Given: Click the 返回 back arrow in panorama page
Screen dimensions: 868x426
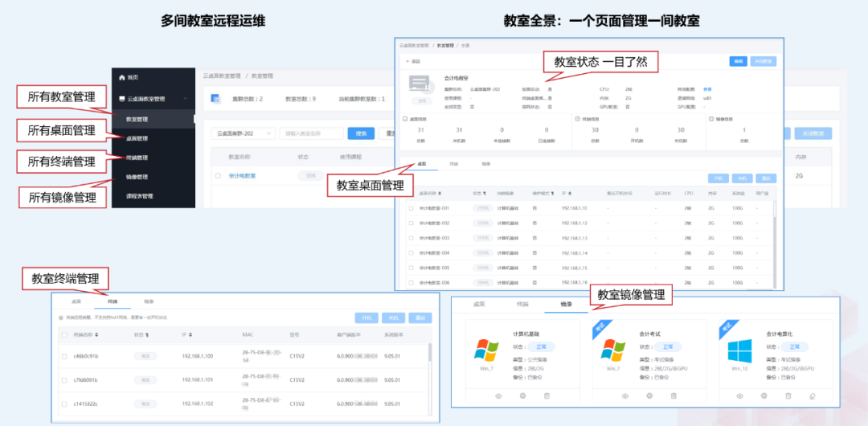Looking at the screenshot, I should [408, 61].
